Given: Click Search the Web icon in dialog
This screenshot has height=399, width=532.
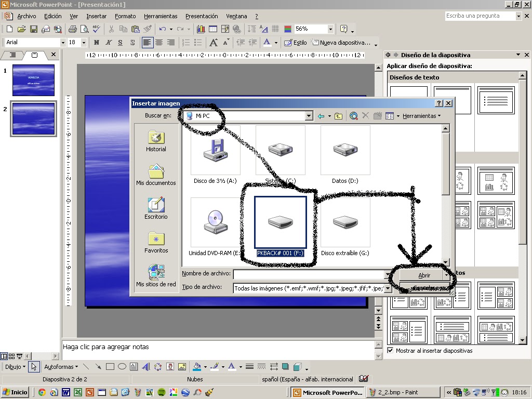Looking at the screenshot, I should 353,116.
